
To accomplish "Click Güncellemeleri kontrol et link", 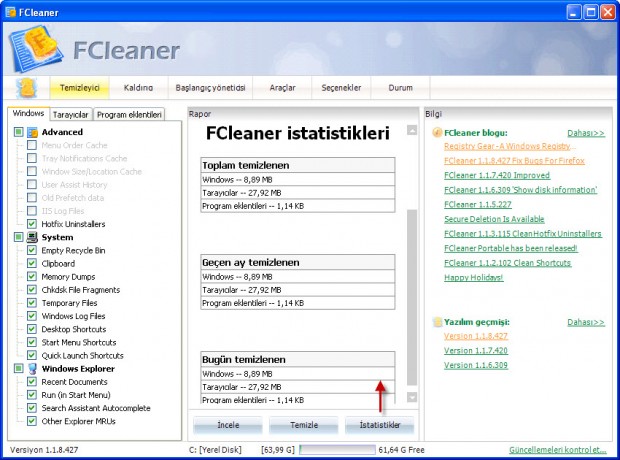I will click(x=558, y=450).
